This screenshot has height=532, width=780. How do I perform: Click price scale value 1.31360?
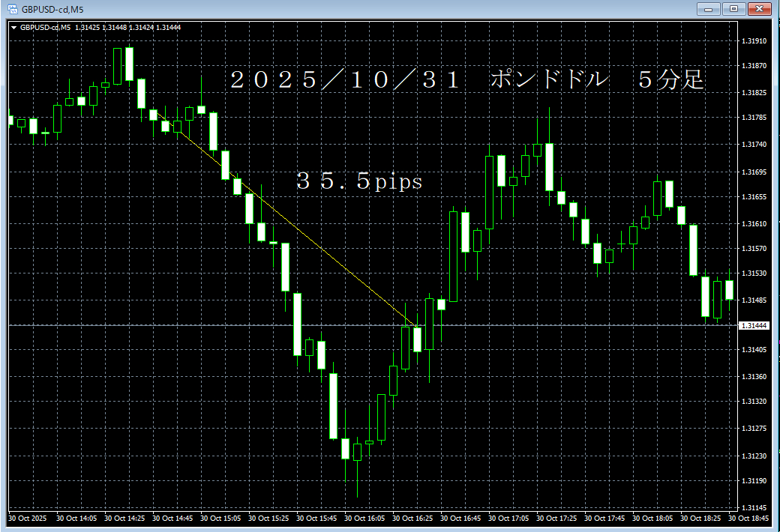(x=754, y=377)
